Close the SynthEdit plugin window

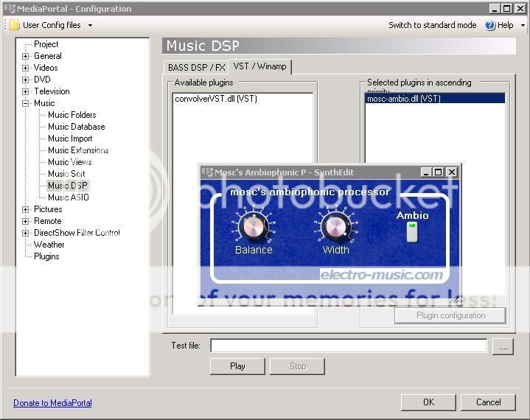(452, 172)
